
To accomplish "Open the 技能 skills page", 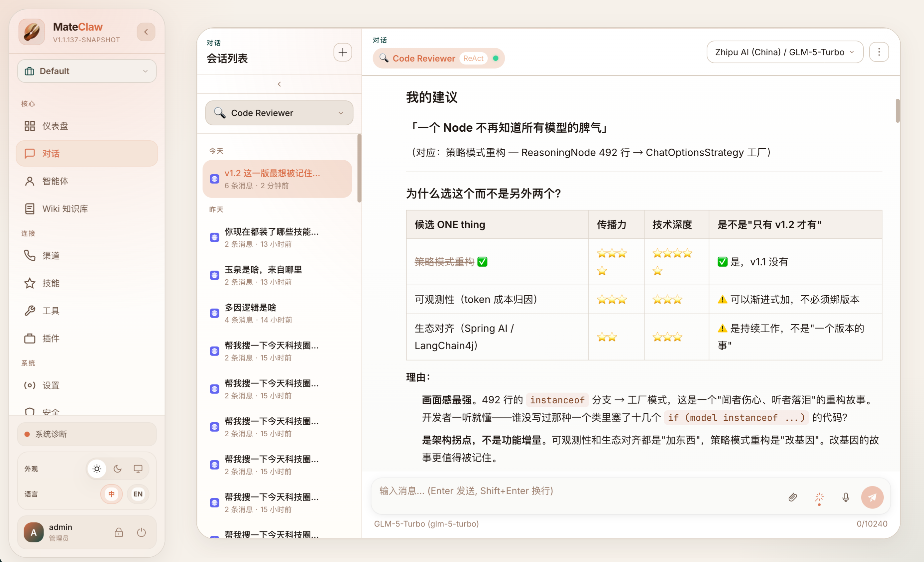I will point(51,283).
